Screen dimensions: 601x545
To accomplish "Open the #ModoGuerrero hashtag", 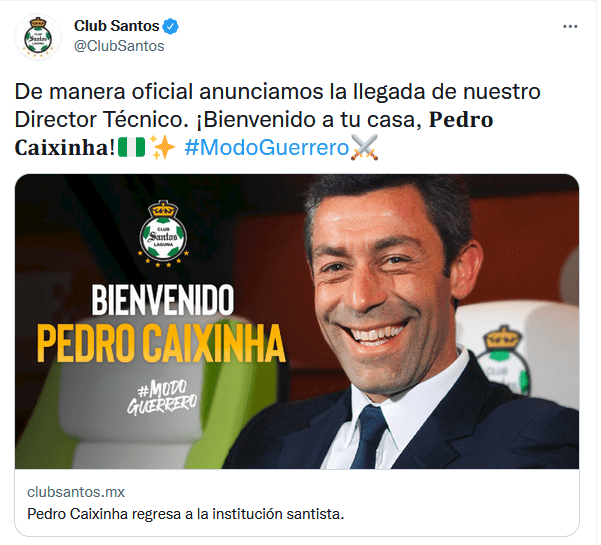I will click(267, 148).
